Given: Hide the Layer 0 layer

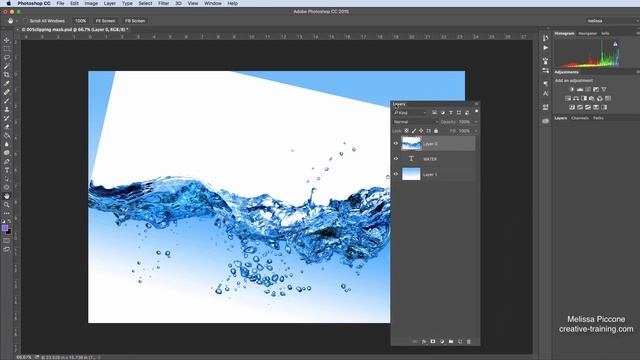Looking at the screenshot, I should click(x=396, y=144).
